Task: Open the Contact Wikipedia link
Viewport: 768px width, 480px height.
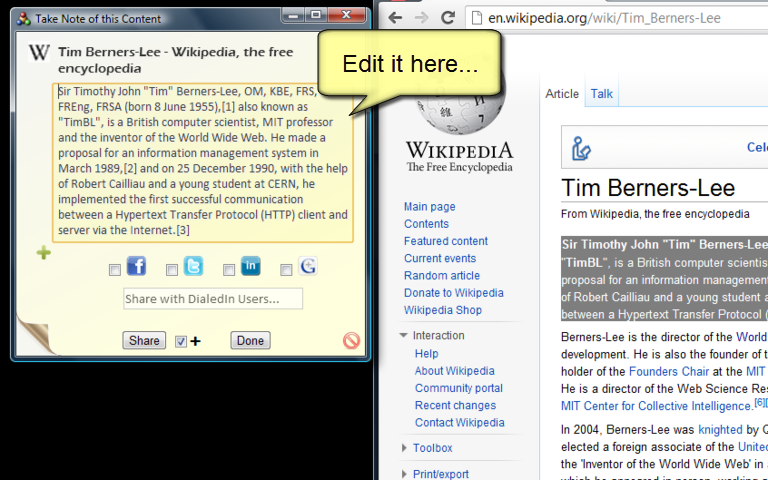Action: 459,423
